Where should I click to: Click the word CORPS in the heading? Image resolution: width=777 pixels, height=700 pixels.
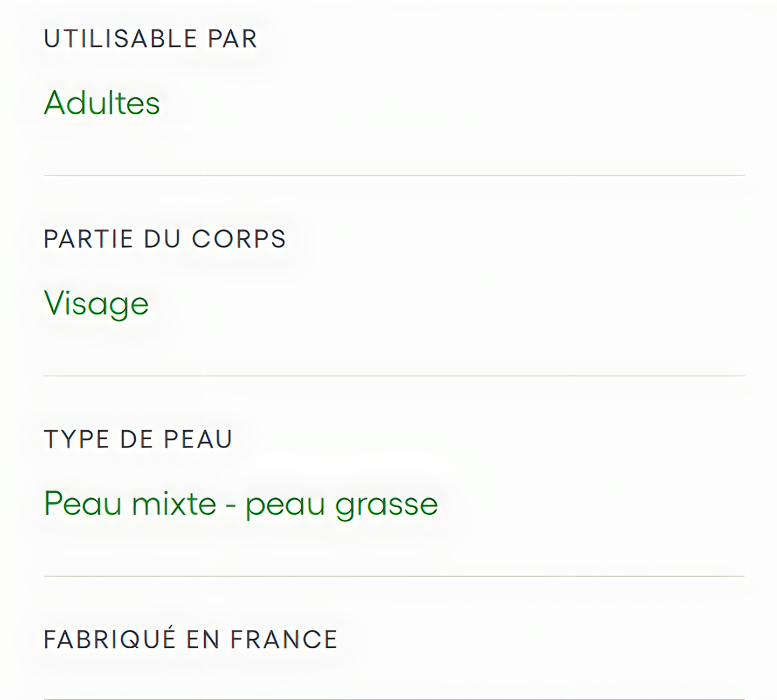click(x=239, y=239)
